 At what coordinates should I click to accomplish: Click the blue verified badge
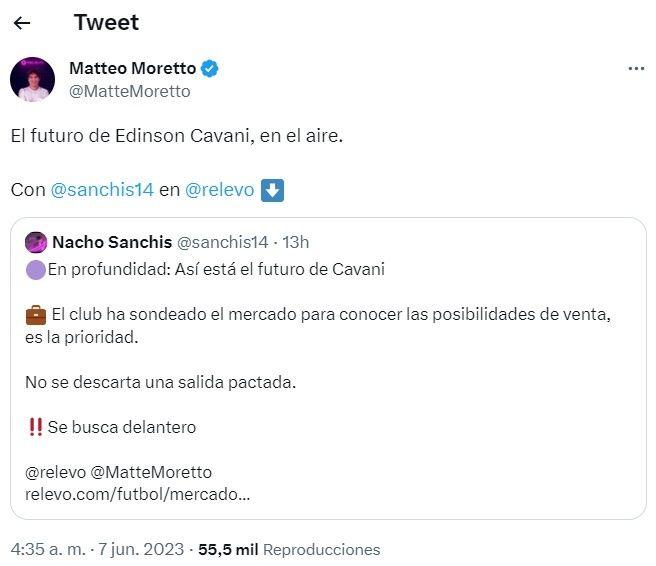211,68
